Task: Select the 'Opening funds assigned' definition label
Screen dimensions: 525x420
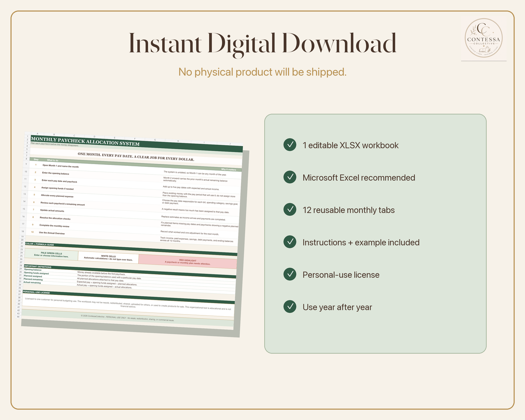Action: click(x=36, y=273)
